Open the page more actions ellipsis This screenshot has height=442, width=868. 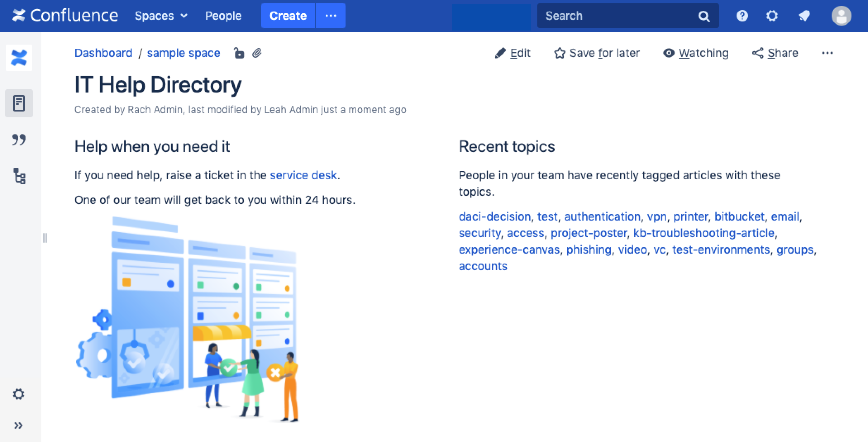click(827, 53)
